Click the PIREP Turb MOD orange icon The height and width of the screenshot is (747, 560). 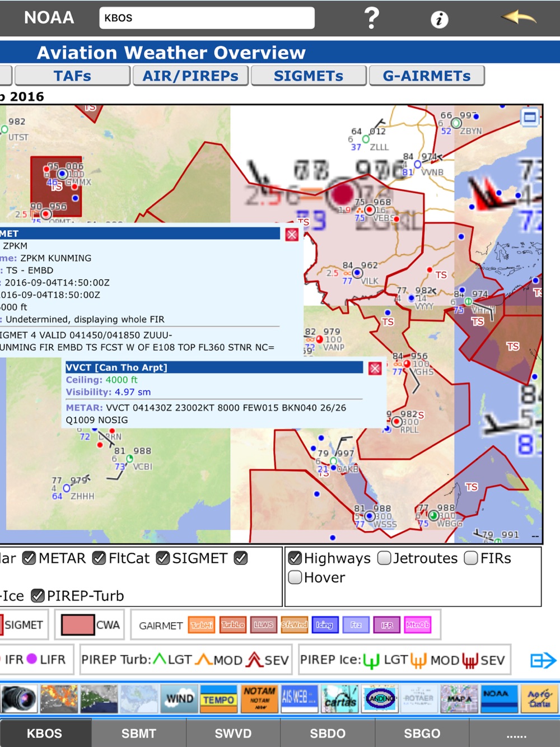[x=204, y=660]
